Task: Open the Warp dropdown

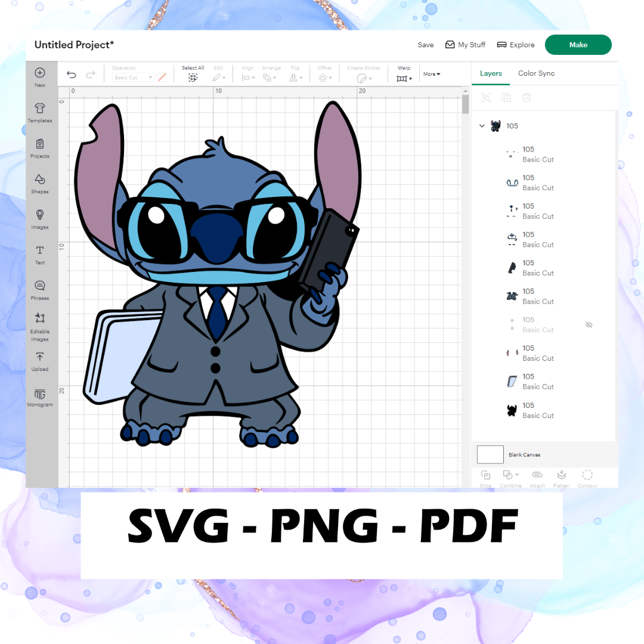Action: point(404,78)
